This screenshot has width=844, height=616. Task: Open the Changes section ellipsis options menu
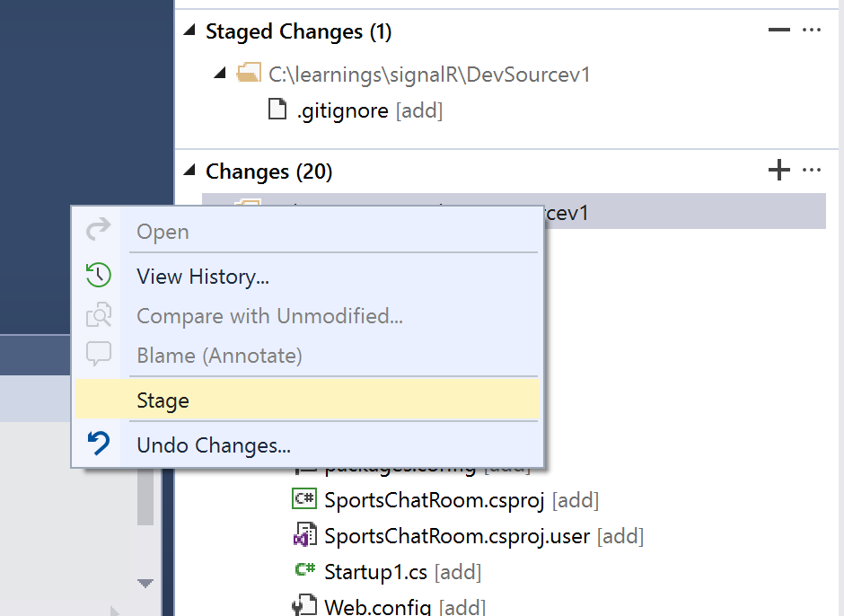point(812,170)
